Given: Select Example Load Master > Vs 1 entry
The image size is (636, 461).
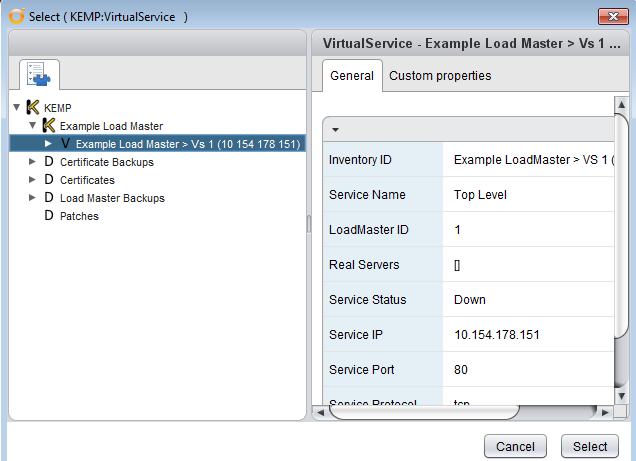Looking at the screenshot, I should tap(188, 144).
